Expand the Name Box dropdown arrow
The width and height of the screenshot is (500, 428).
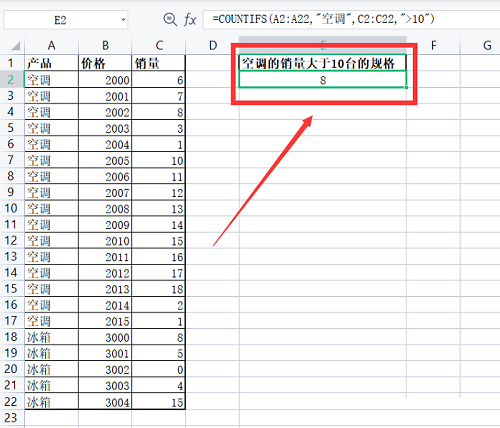123,20
